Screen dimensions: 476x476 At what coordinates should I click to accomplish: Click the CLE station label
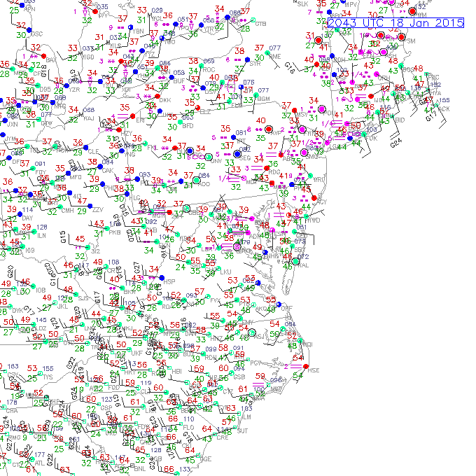click(93, 151)
